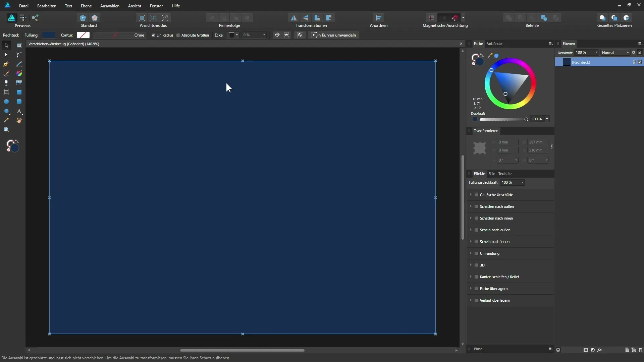Open the Ebene menu

tap(86, 6)
